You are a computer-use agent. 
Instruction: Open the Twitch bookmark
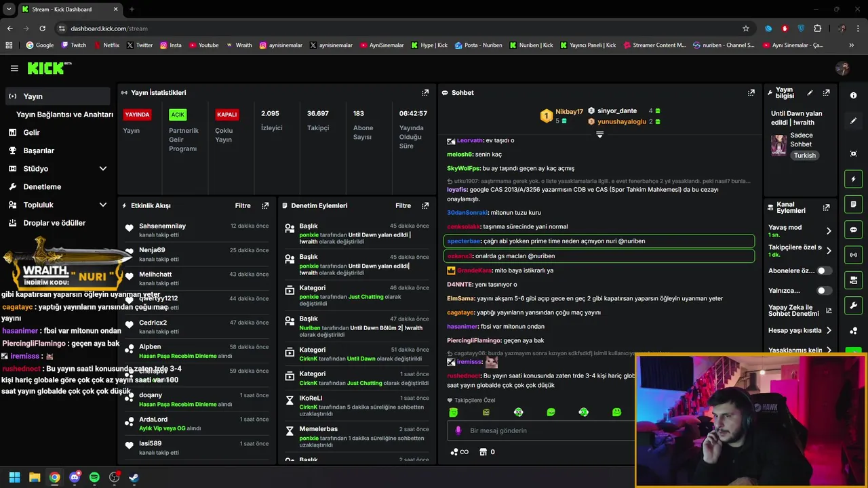(73, 45)
